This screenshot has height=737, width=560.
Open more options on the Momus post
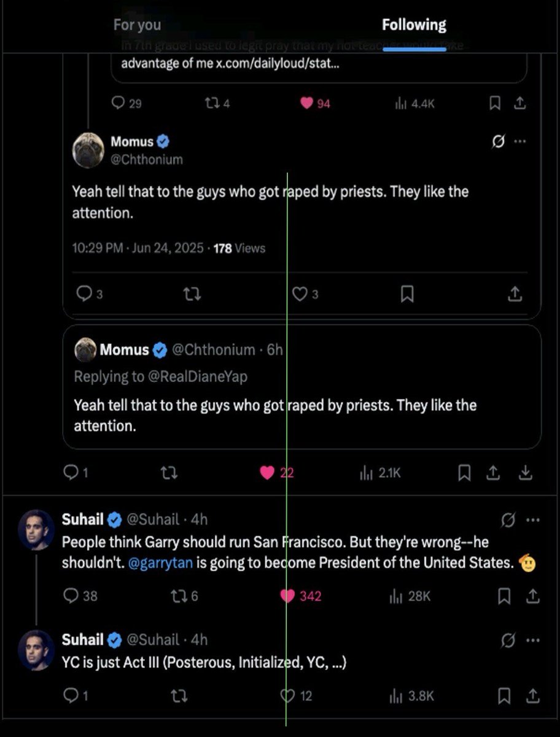tap(521, 142)
